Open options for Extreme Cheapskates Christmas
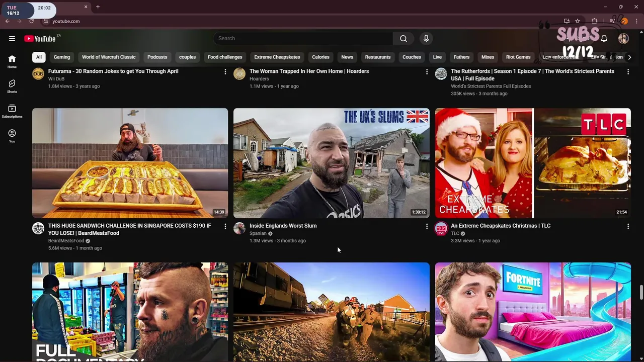This screenshot has width=644, height=362. (x=628, y=226)
